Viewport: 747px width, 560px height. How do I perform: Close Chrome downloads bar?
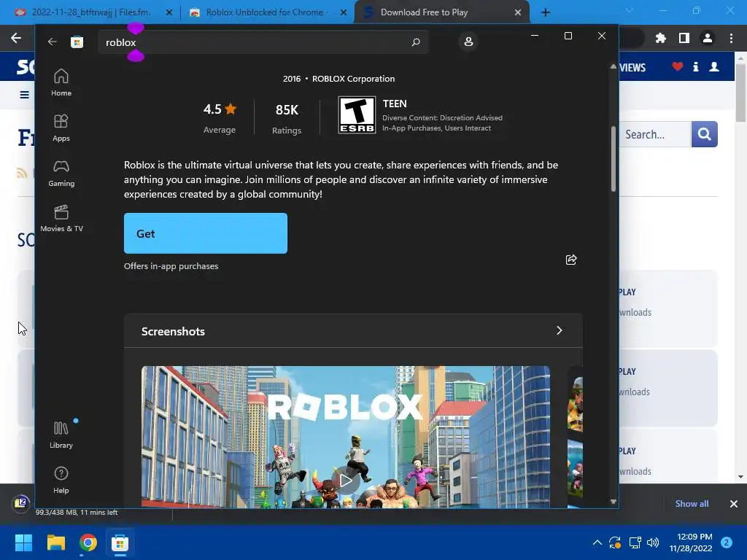click(734, 503)
